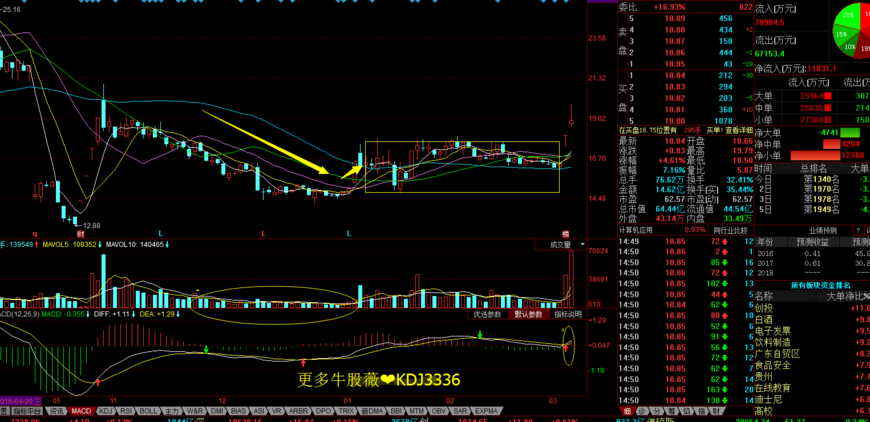This screenshot has height=422, width=870.
Task: Open the BBI indicator tab
Action: point(396,411)
